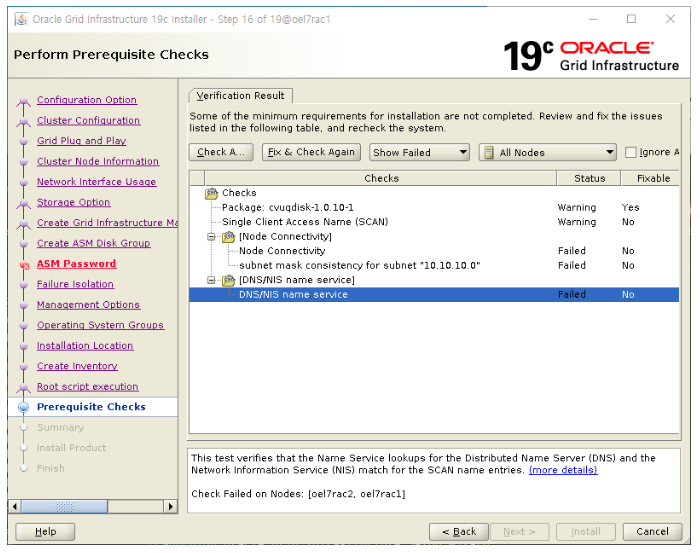Click the Root script execution step marker
This screenshot has width=700, height=553.
point(24,388)
